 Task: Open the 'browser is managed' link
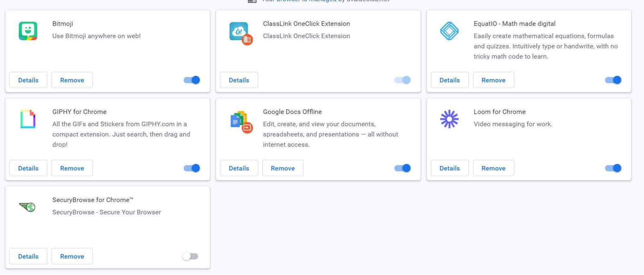(x=306, y=1)
